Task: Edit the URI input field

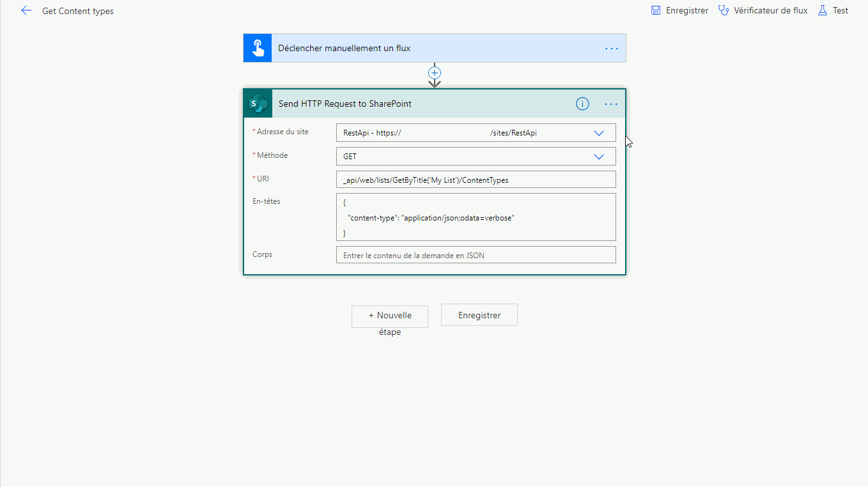Action: tap(476, 180)
